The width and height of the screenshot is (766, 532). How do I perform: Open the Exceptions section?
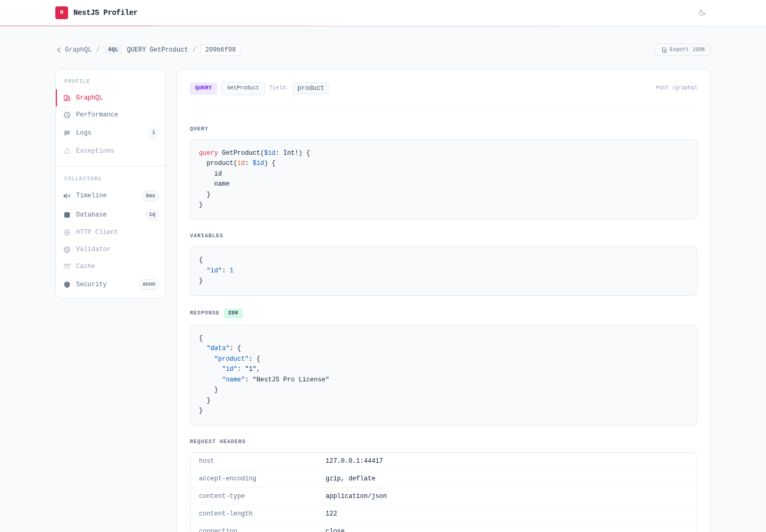tap(111, 151)
